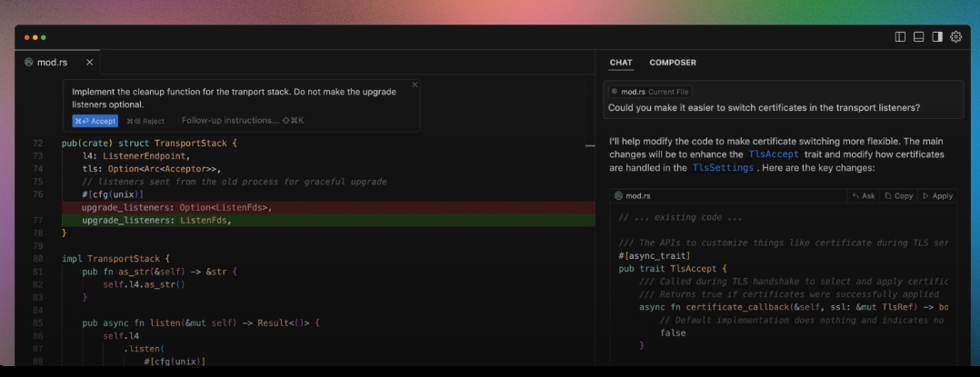
Task: Toggle the left sidebar layout icon
Action: pyautogui.click(x=900, y=37)
